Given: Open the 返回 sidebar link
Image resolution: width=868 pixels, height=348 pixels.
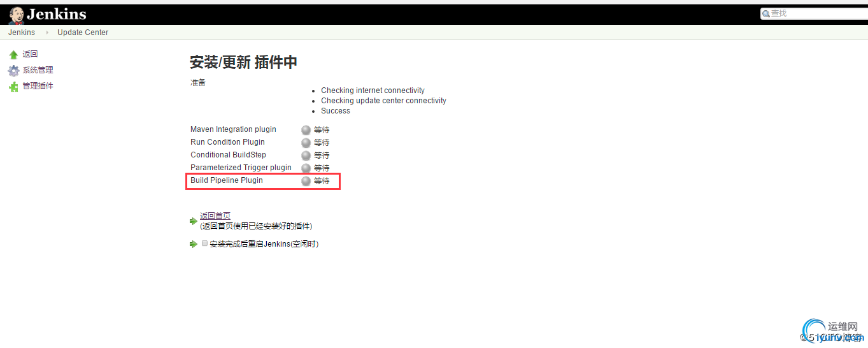Looking at the screenshot, I should coord(31,54).
